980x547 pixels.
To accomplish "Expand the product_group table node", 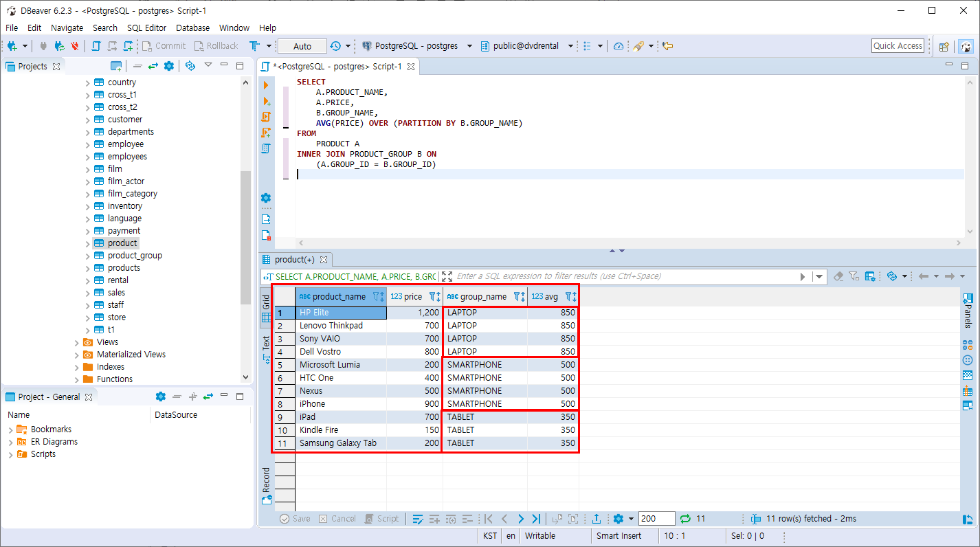I will coord(88,256).
